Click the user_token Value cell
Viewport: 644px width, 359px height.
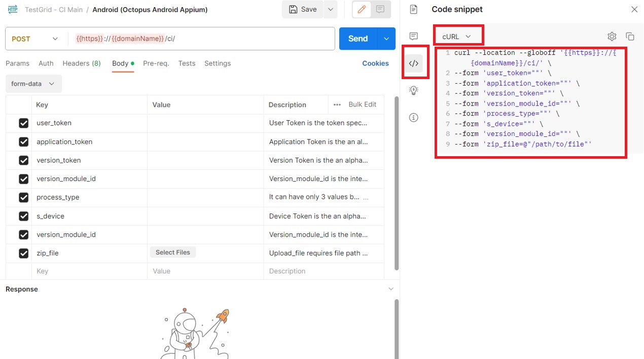(205, 123)
